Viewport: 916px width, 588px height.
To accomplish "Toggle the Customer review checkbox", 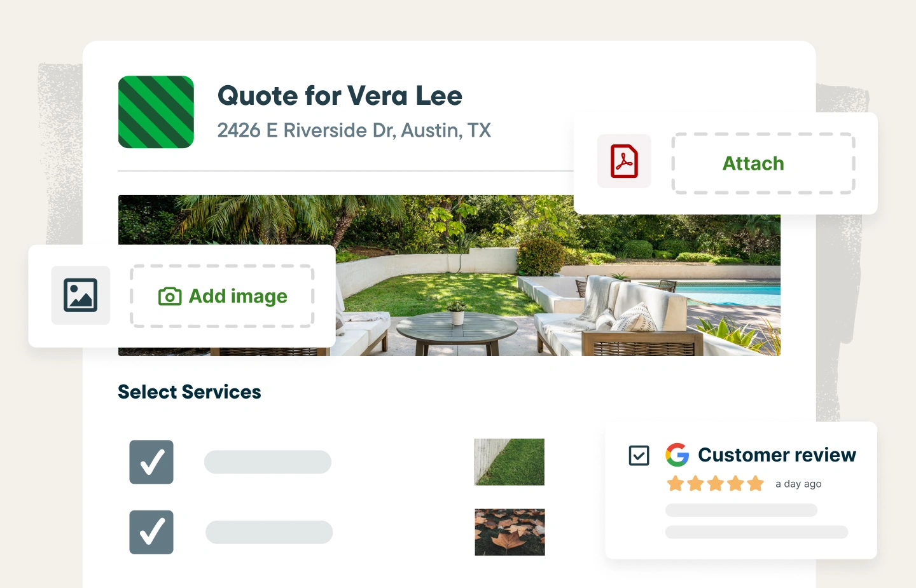I will 639,455.
